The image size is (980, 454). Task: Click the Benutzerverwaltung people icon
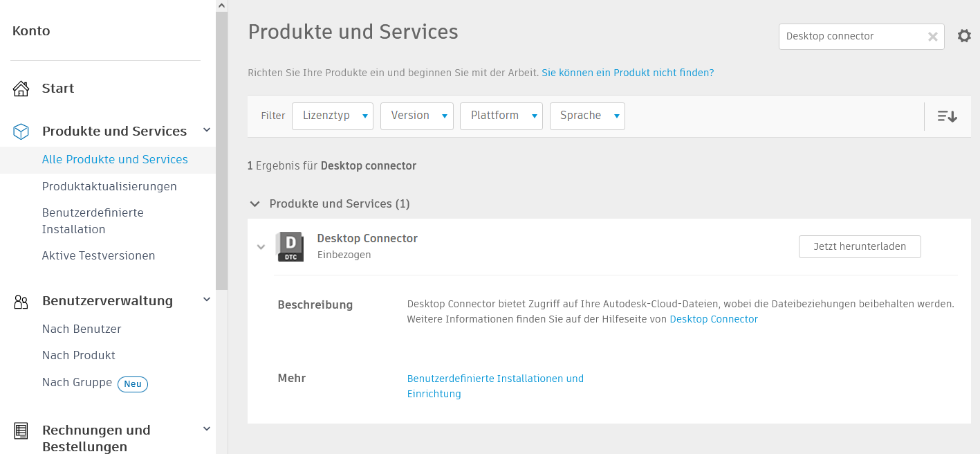pos(21,302)
